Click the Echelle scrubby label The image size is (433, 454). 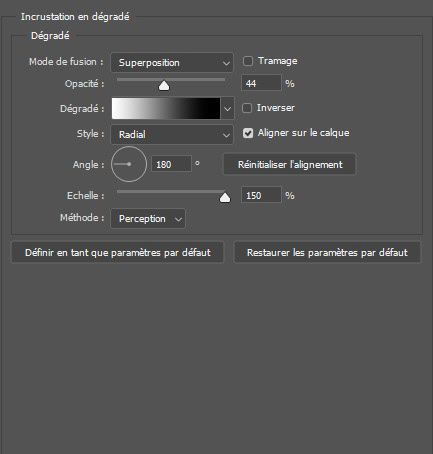pyautogui.click(x=85, y=195)
